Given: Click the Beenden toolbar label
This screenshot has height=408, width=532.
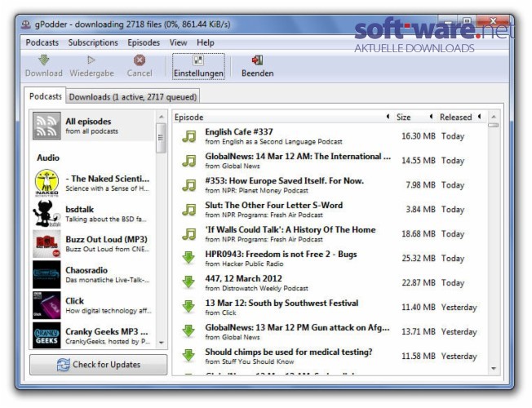Looking at the screenshot, I should (258, 73).
